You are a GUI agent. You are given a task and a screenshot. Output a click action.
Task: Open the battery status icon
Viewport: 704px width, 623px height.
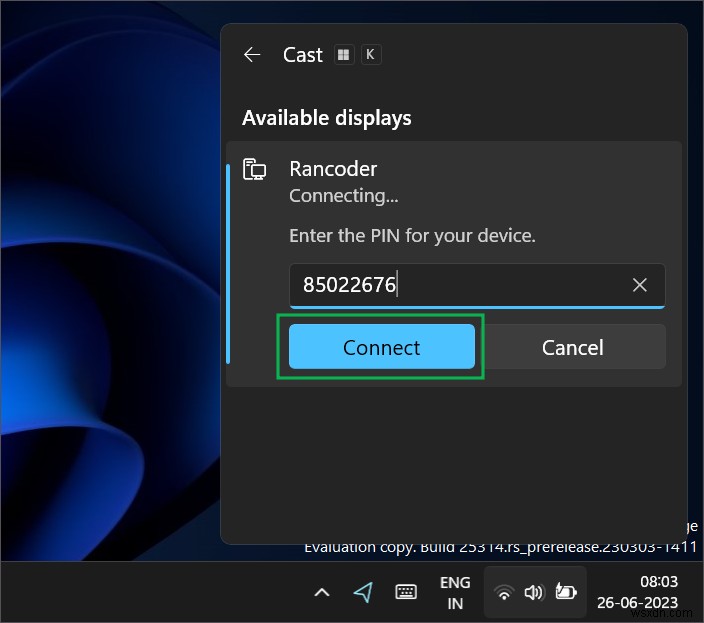(x=566, y=592)
